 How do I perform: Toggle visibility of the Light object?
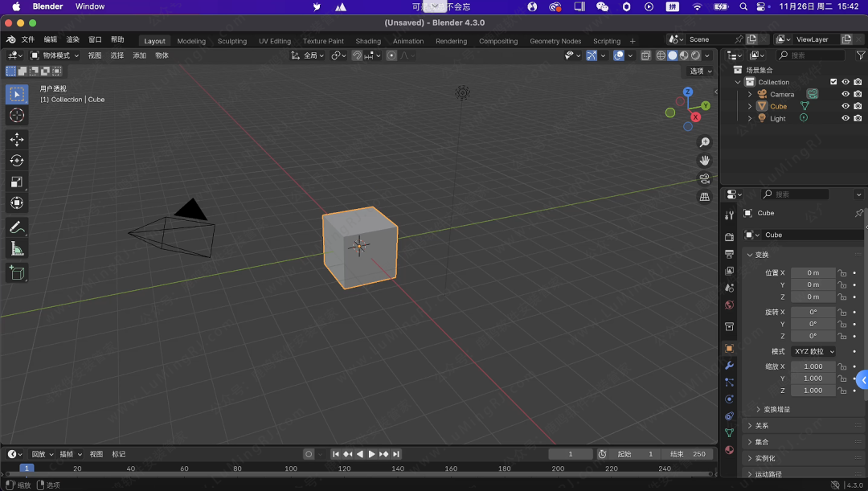pos(845,118)
